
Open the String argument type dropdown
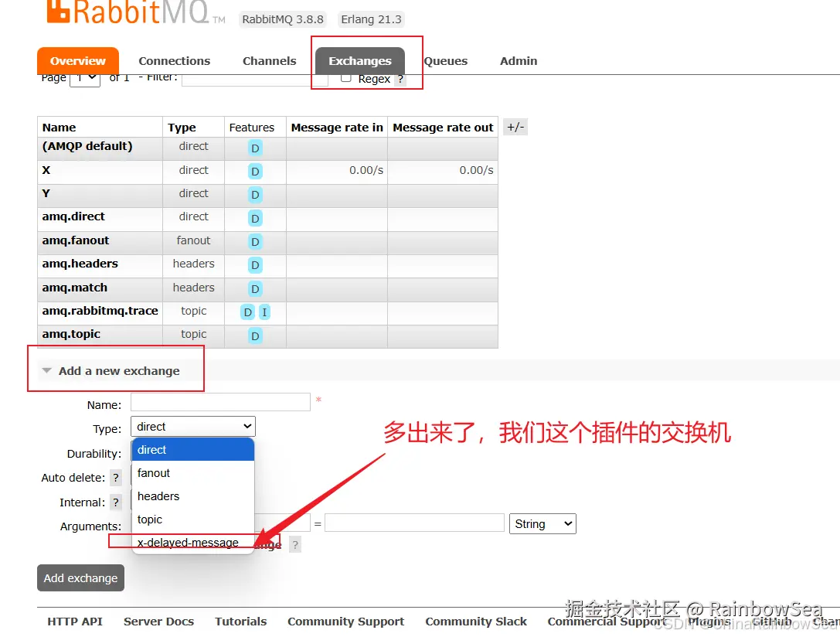coord(542,524)
